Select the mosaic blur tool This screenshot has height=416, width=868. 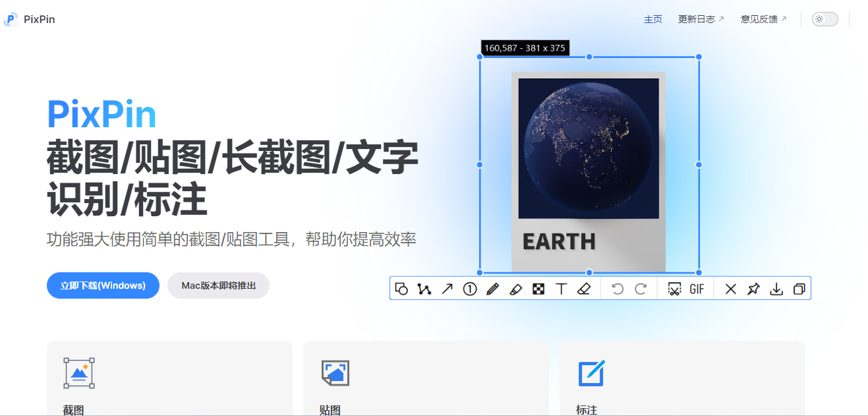538,289
